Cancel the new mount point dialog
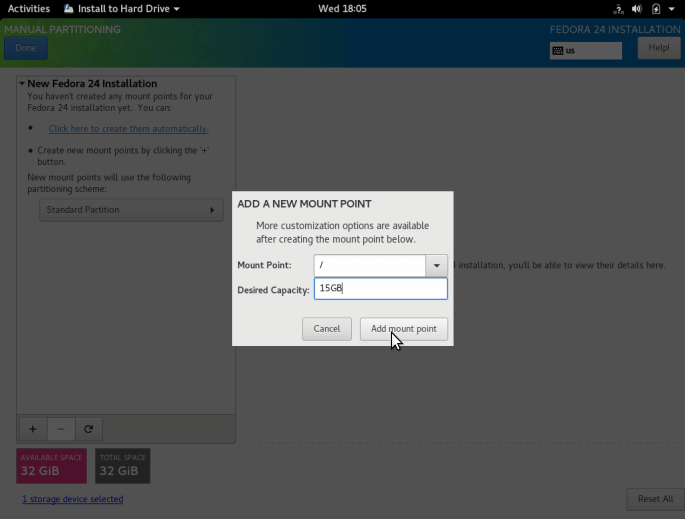This screenshot has width=685, height=519. [327, 329]
